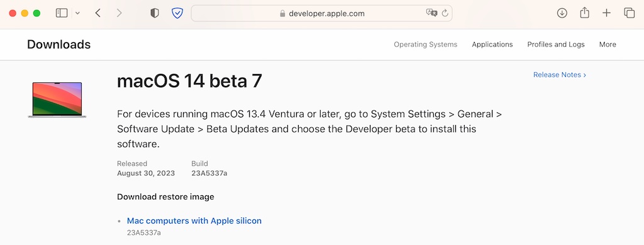Show the tab overview icon
This screenshot has width=644, height=245.
(629, 13)
